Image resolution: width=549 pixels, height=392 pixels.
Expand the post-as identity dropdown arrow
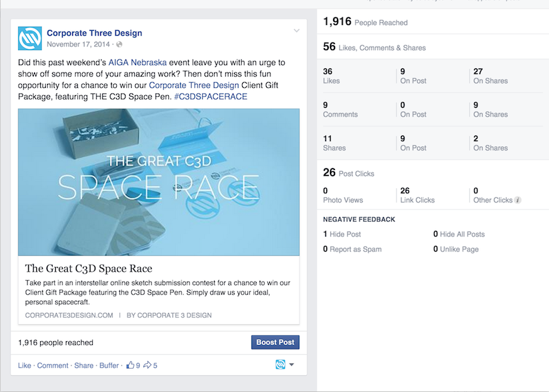pos(292,364)
